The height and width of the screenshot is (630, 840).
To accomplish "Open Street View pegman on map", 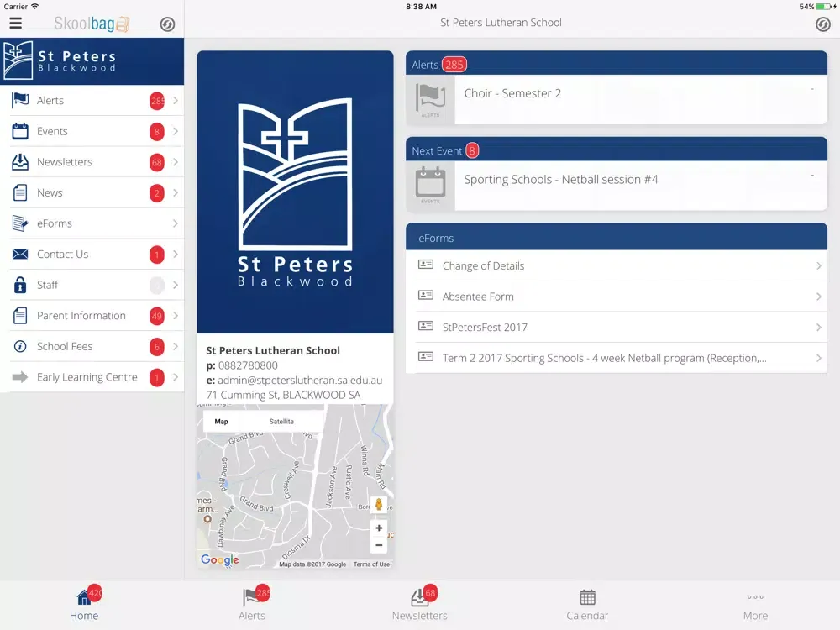I will coord(379,505).
